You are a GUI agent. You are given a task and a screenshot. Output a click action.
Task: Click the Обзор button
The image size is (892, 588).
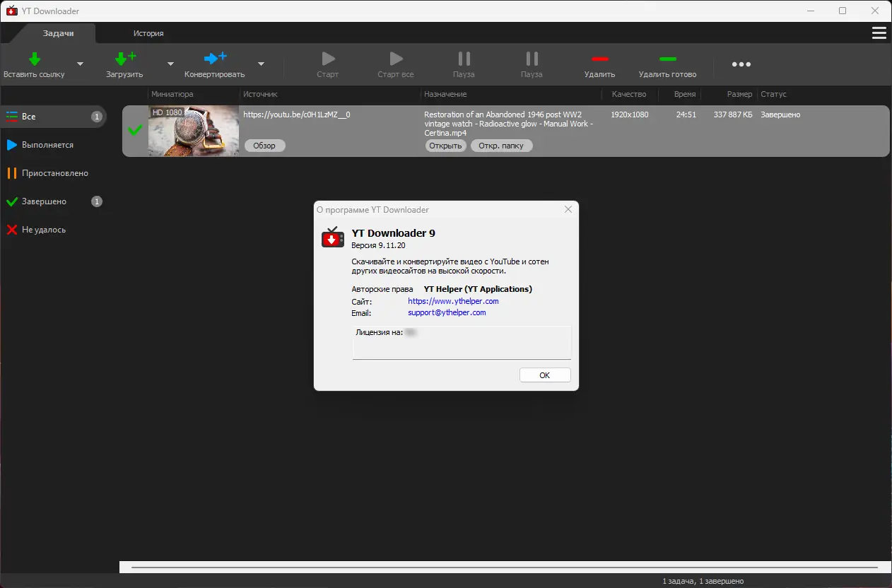(264, 146)
